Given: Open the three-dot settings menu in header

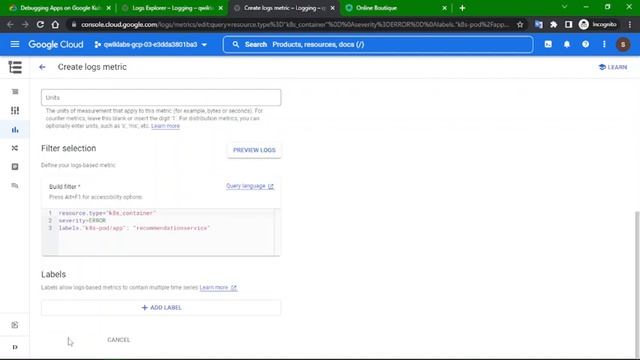Looking at the screenshot, I should click(x=604, y=44).
